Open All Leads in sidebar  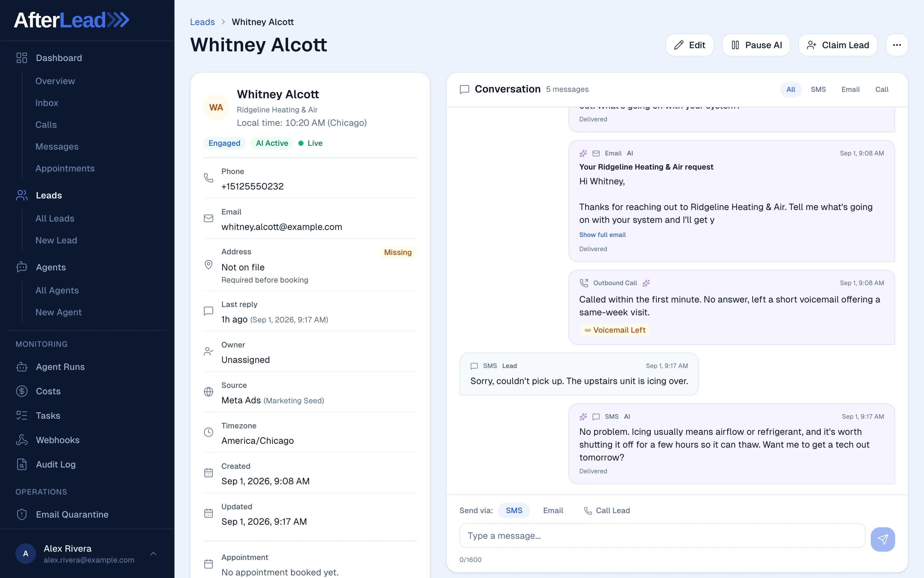[55, 218]
